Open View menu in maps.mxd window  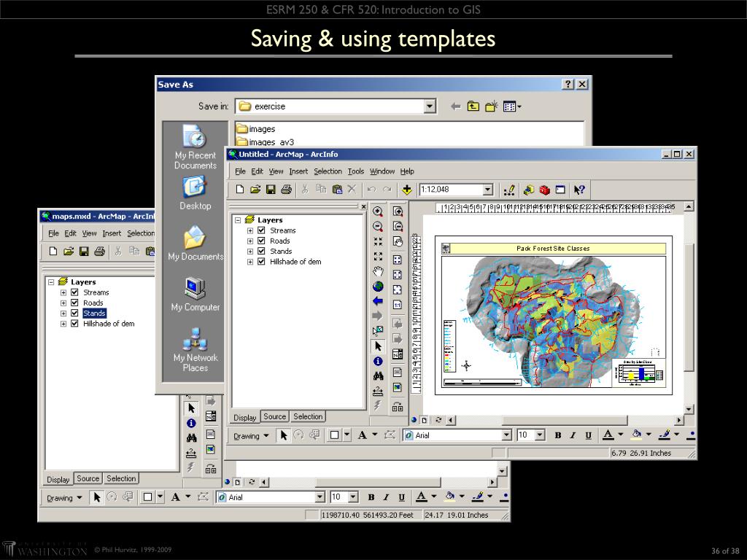(x=89, y=233)
